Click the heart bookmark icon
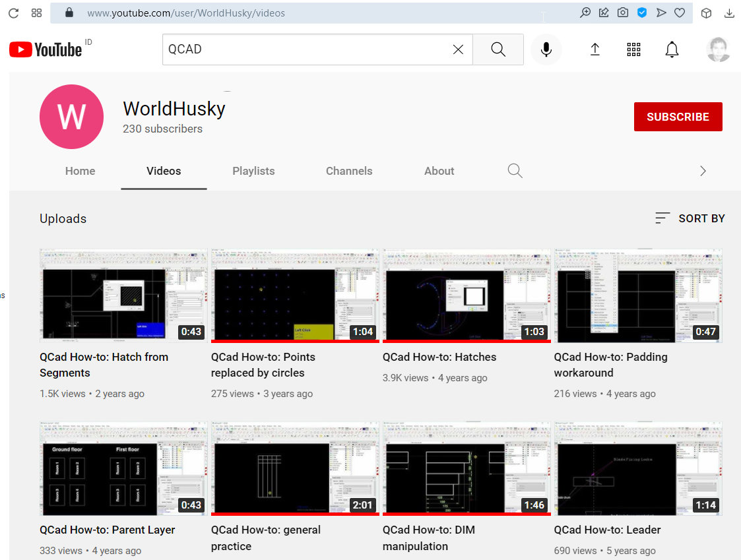This screenshot has height=560, width=741. click(680, 13)
